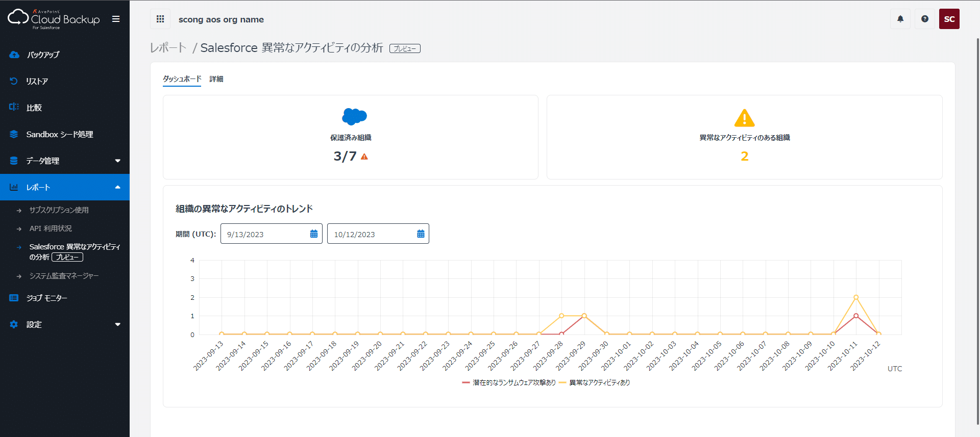
Task: Expand the 設定 menu arrow
Action: click(x=118, y=324)
